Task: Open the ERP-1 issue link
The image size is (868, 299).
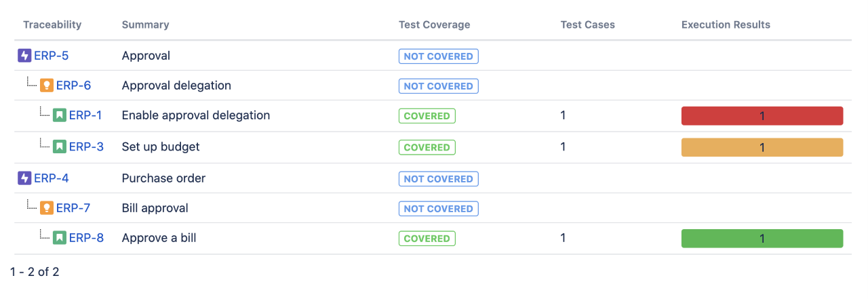Action: 85,115
